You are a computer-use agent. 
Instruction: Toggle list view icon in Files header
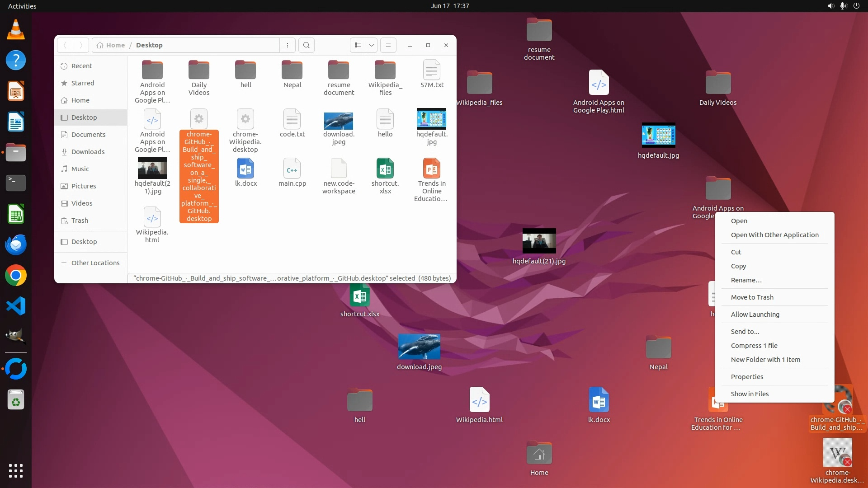point(358,45)
